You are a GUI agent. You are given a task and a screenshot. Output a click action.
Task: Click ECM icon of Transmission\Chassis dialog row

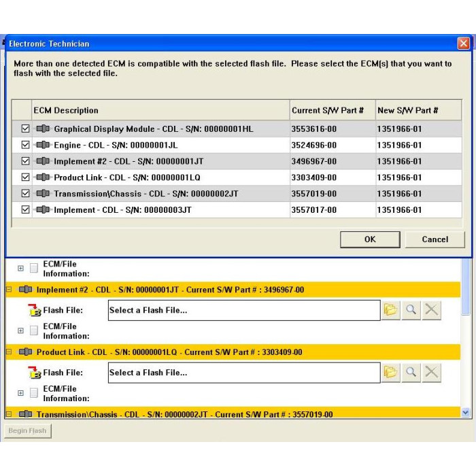tap(43, 193)
